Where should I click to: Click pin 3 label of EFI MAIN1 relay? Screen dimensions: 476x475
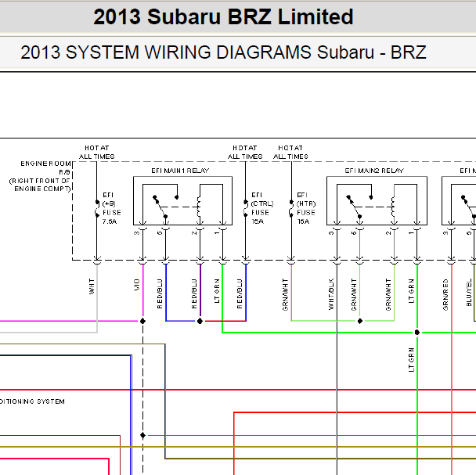(x=136, y=232)
